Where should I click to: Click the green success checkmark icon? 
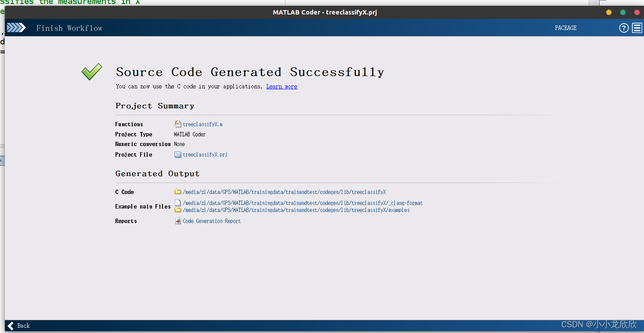pos(92,72)
